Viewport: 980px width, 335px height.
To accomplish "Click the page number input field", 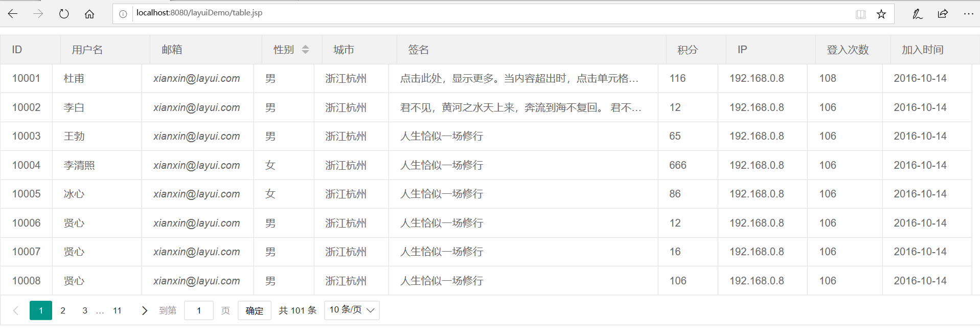I will pos(199,310).
